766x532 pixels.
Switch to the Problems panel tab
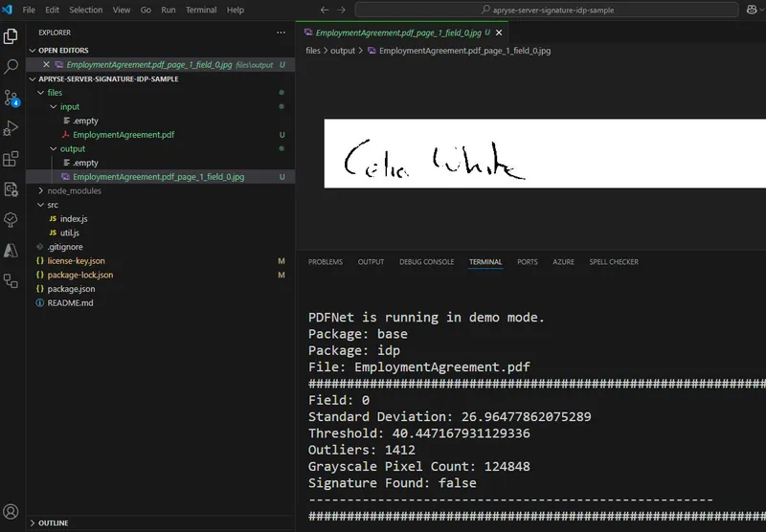point(326,261)
